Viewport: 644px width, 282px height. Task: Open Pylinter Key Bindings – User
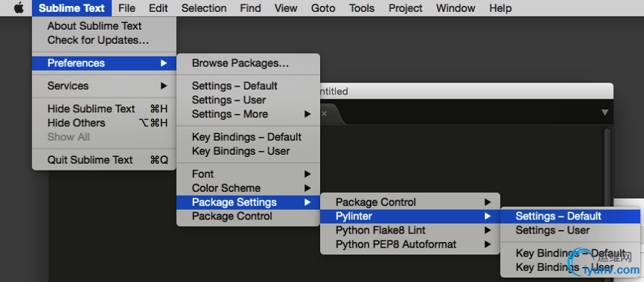coord(570,267)
